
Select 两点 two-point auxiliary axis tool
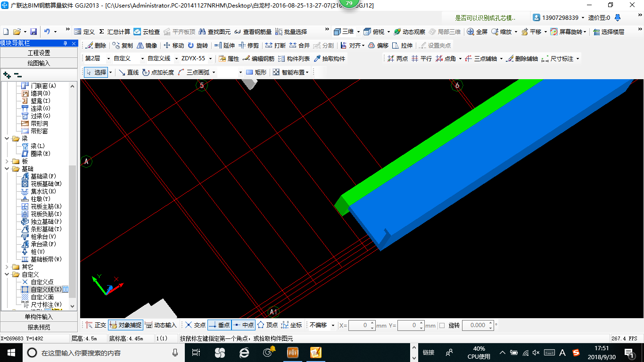397,58
